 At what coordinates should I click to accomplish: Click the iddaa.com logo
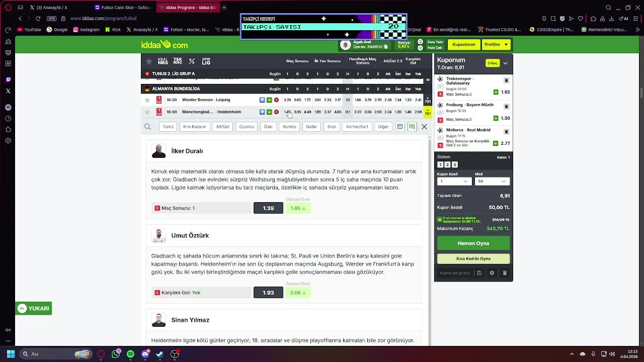165,45
